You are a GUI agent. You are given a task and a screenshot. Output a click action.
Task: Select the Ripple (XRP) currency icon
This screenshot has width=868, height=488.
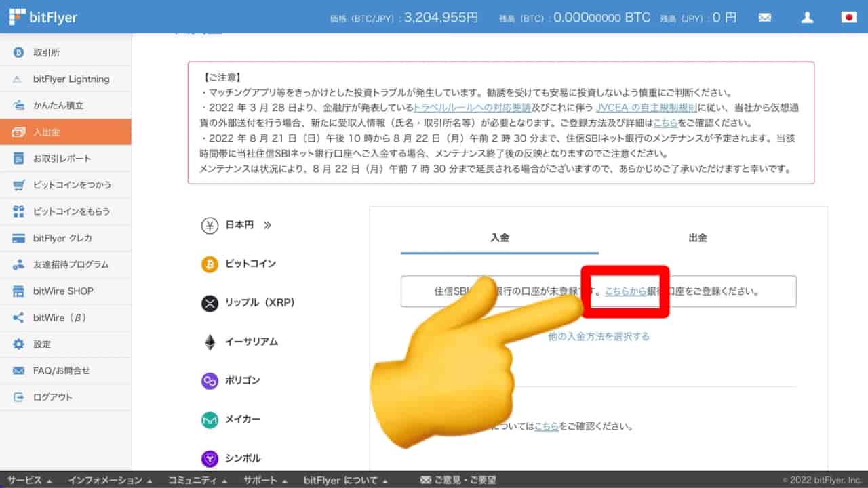tap(210, 303)
